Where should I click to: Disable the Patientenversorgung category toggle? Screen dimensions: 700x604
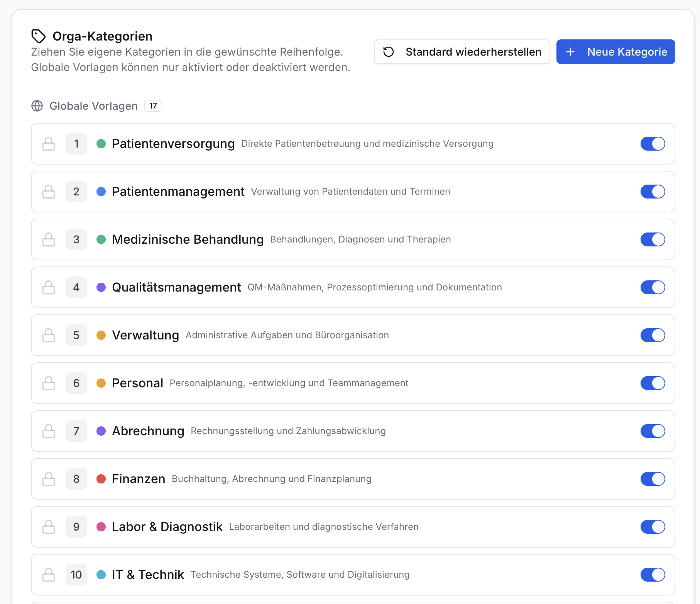tap(653, 144)
